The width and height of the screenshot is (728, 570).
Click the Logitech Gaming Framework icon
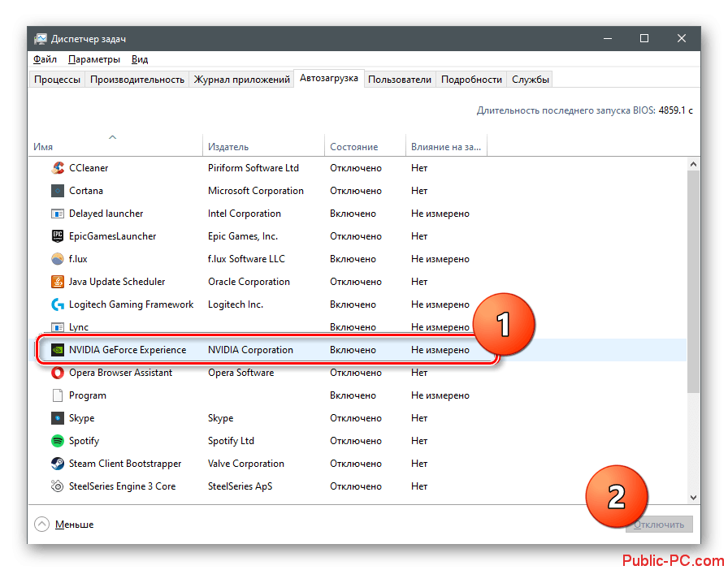tap(58, 304)
